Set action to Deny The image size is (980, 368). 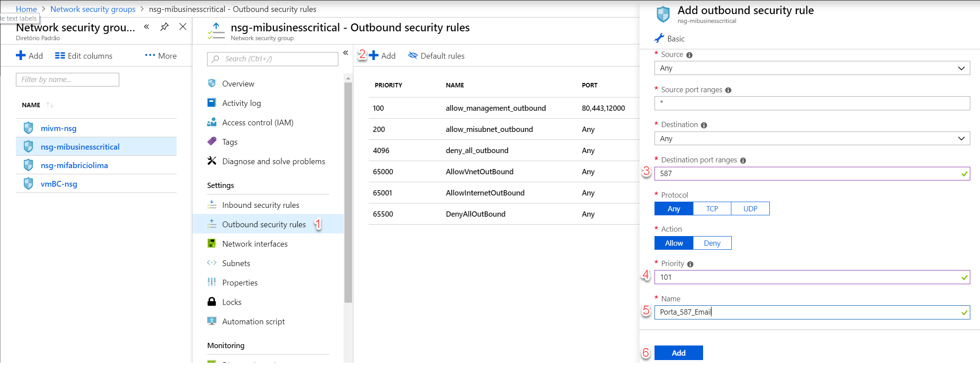(x=712, y=243)
